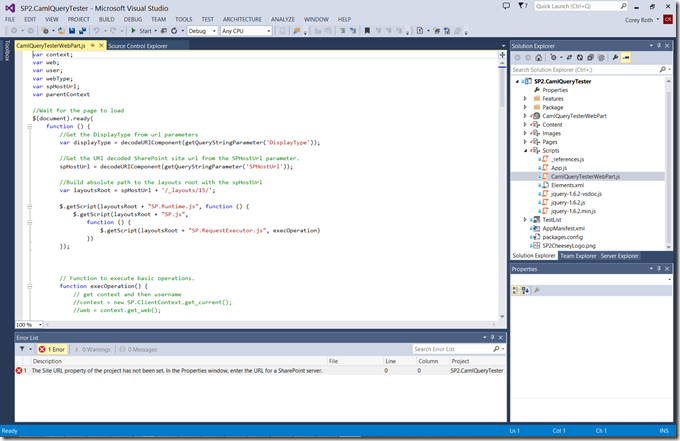
Task: Open the Any CPU platform dropdown
Action: [x=246, y=31]
